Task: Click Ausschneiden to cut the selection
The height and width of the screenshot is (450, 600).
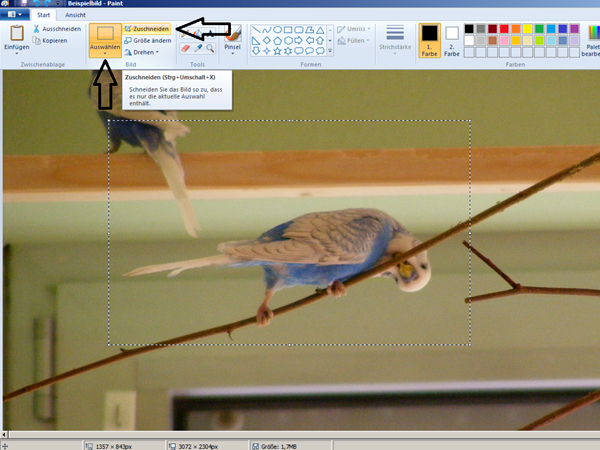Action: click(57, 29)
